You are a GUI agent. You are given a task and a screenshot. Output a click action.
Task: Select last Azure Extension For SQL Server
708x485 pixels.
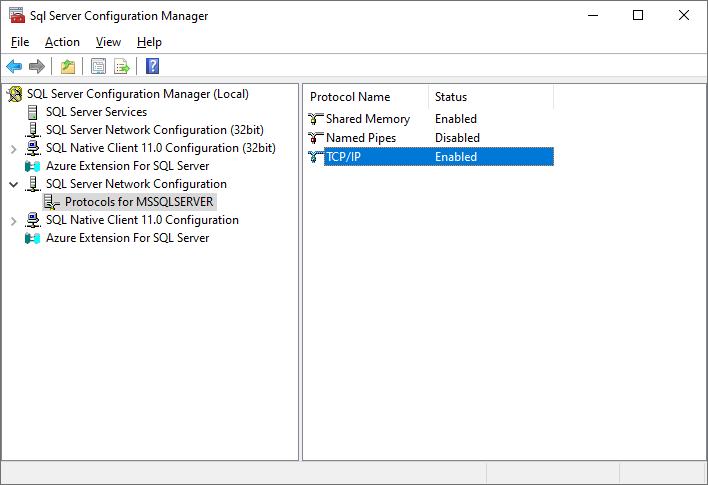click(x=127, y=238)
